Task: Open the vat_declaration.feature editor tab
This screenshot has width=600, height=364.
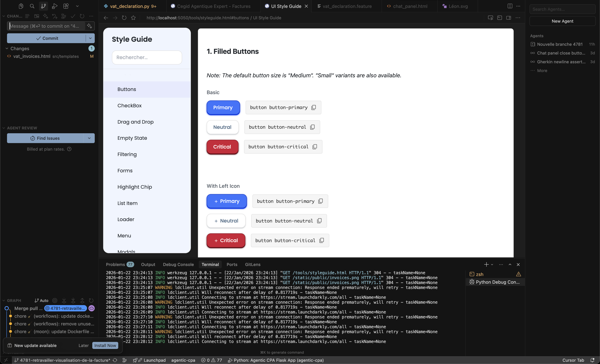Action: (x=347, y=6)
